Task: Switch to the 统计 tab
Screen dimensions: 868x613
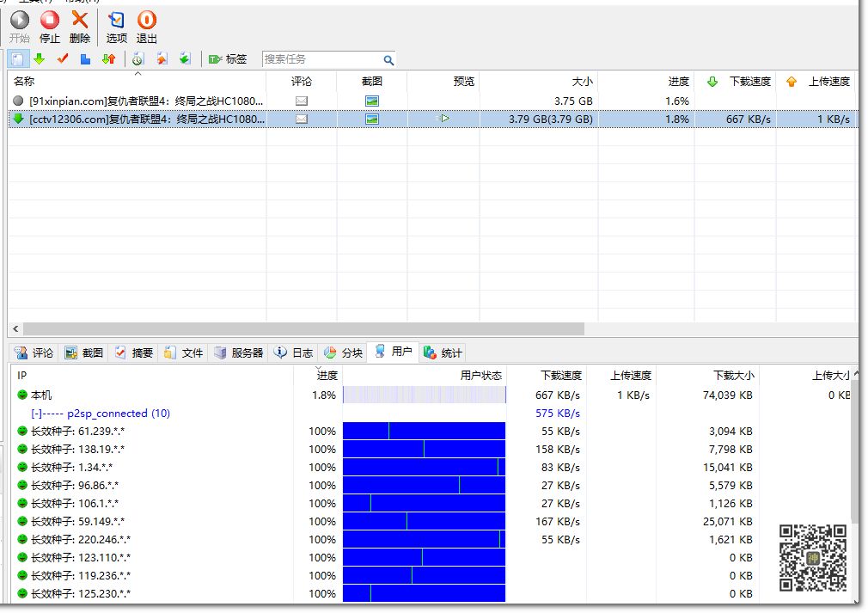Action: [x=443, y=352]
